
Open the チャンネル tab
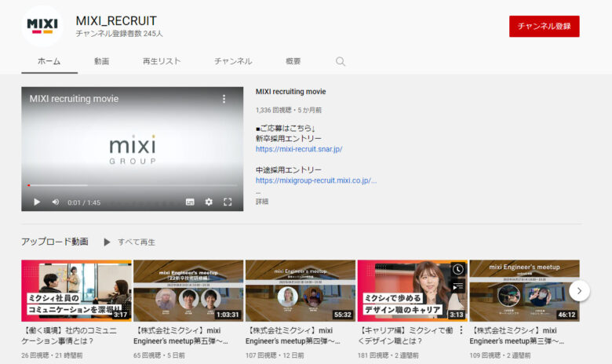point(233,61)
